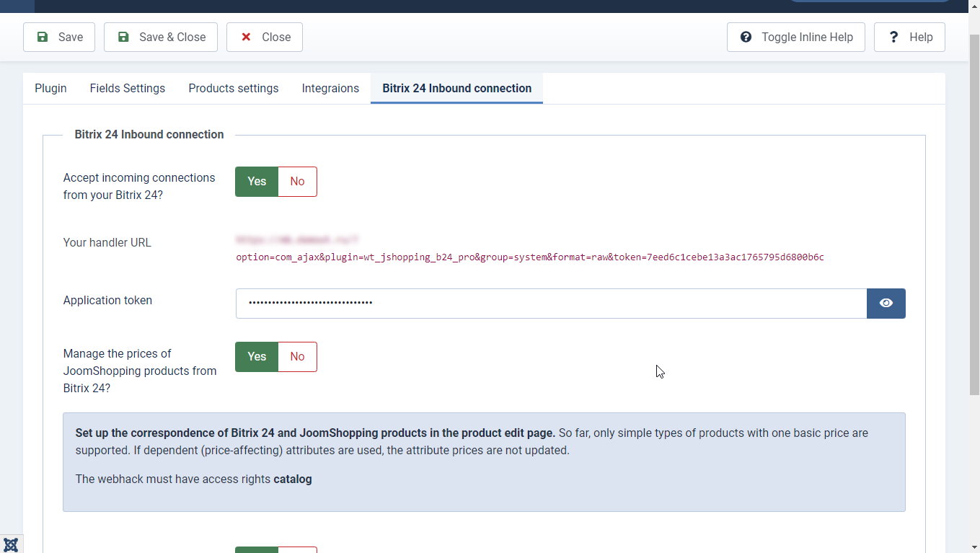The width and height of the screenshot is (980, 553).
Task: Choose Yes for Manage the prices option
Action: (257, 357)
